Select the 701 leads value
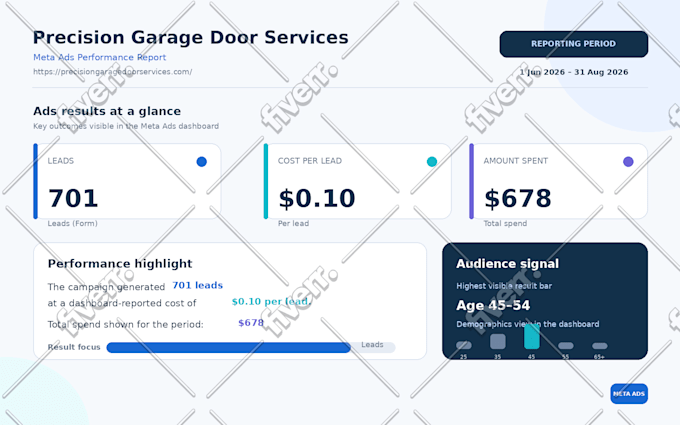This screenshot has width=680, height=425. (x=73, y=199)
